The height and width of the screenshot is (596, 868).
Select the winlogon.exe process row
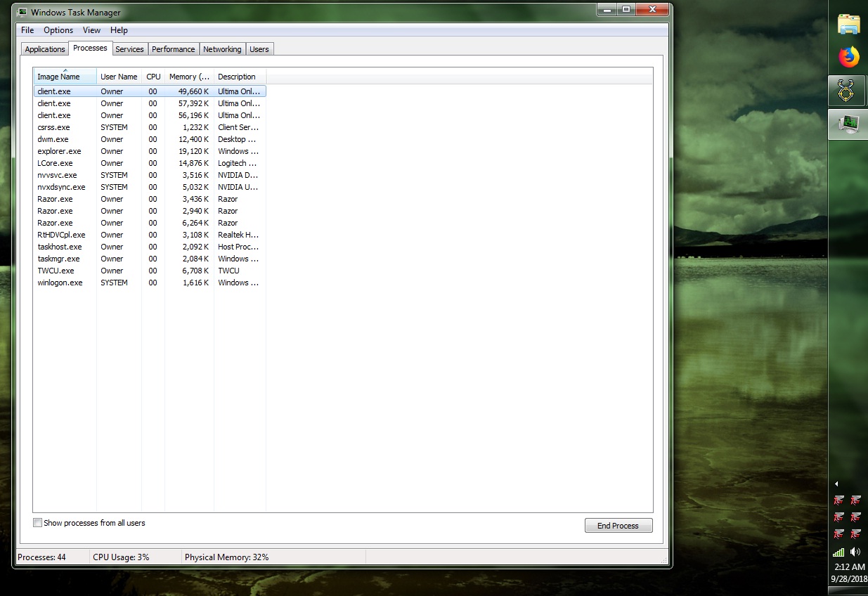pyautogui.click(x=150, y=283)
